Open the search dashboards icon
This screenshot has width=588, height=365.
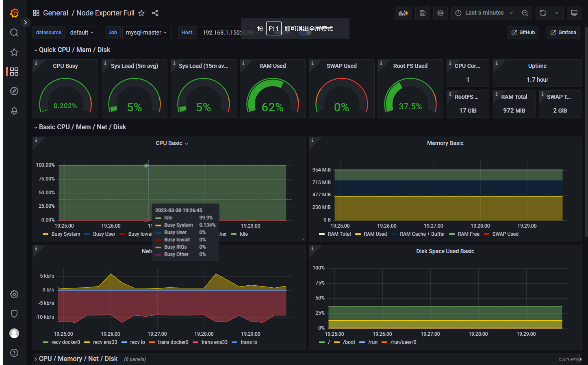click(x=14, y=33)
